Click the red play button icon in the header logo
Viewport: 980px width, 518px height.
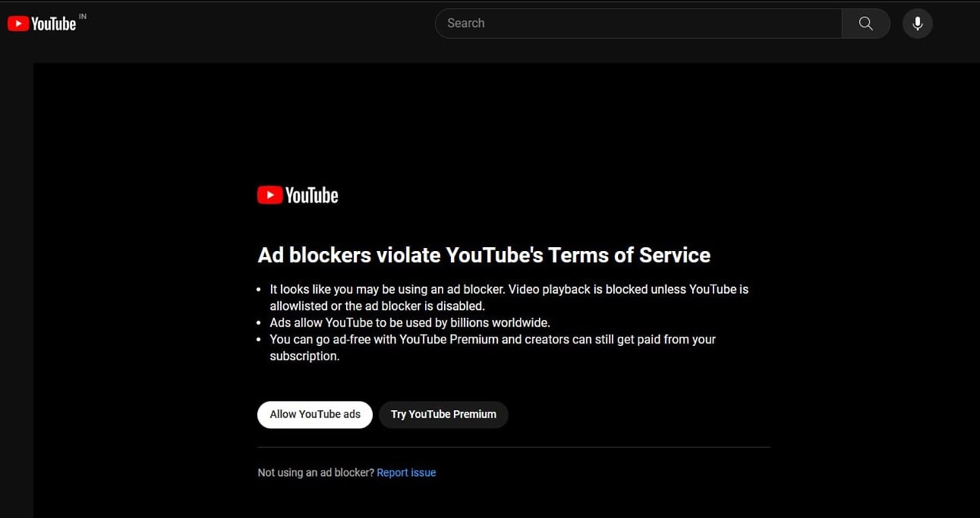tap(17, 23)
